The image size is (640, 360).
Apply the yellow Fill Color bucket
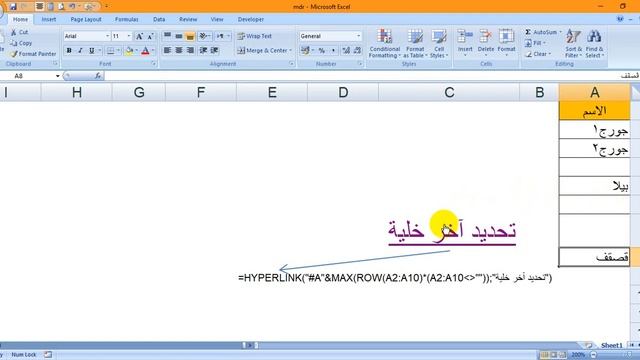[129, 51]
